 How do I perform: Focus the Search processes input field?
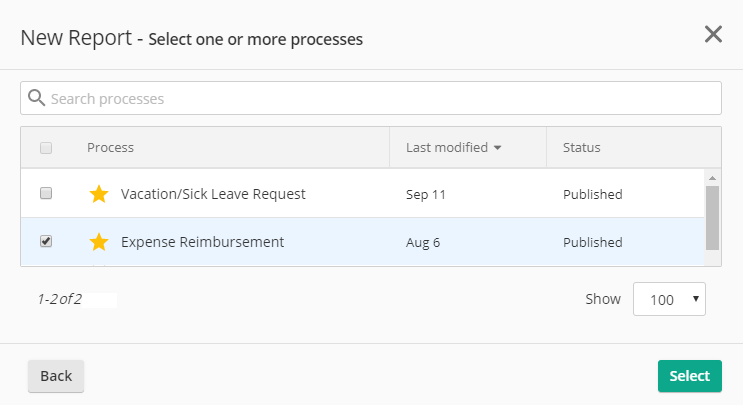point(371,98)
